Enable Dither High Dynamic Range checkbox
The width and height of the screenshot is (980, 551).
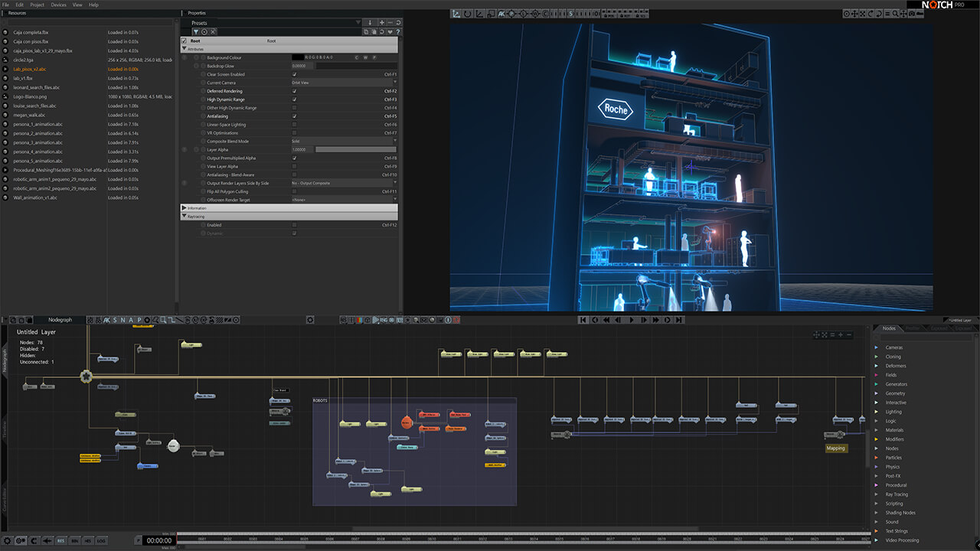[295, 108]
